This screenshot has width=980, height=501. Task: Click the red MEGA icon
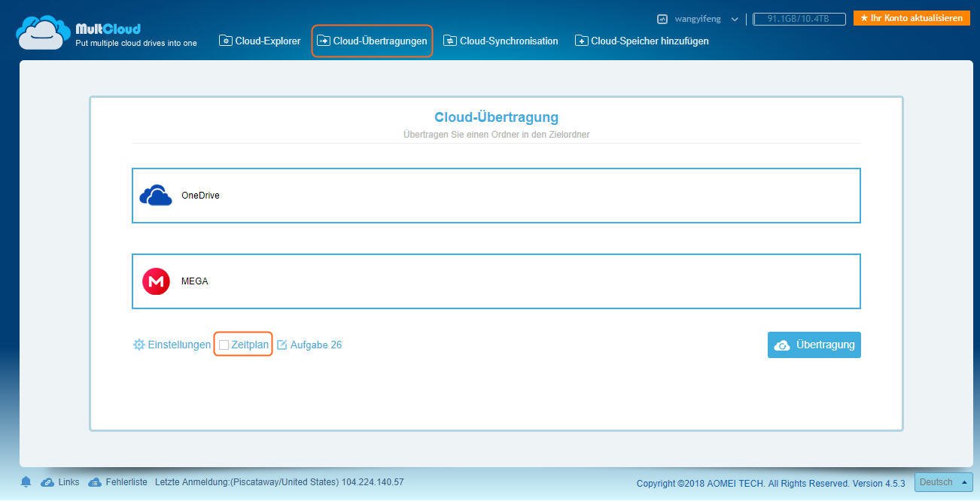click(156, 281)
